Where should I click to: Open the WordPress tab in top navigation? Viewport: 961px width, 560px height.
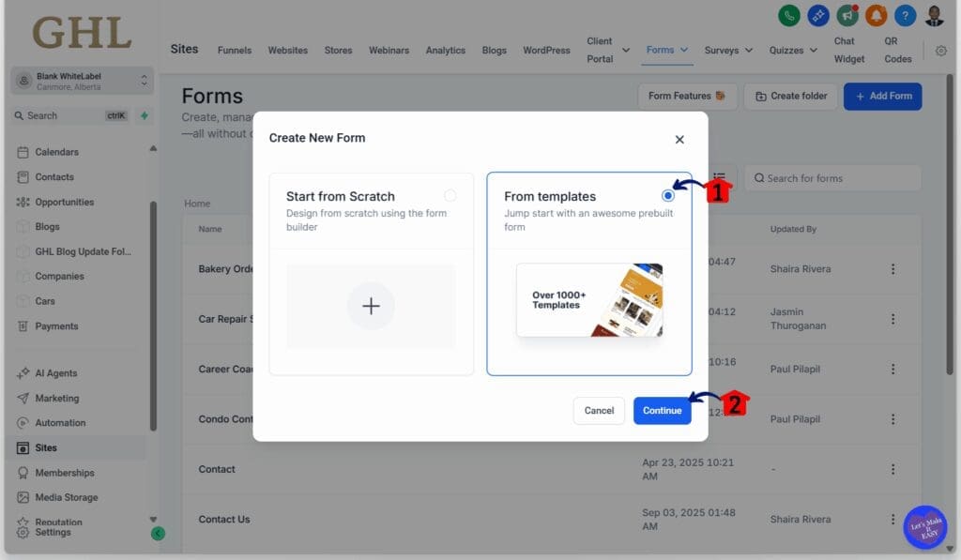coord(546,50)
